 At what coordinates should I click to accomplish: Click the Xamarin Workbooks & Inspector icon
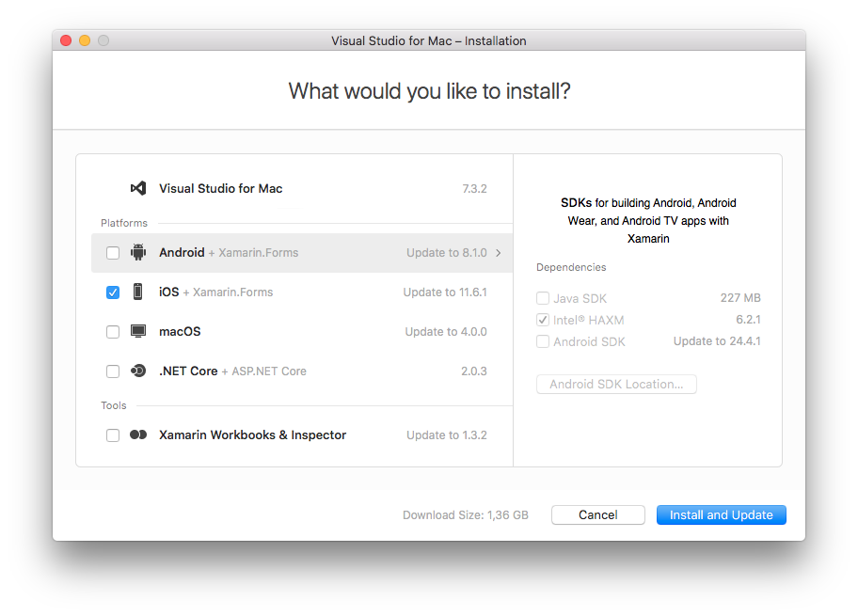click(x=138, y=434)
